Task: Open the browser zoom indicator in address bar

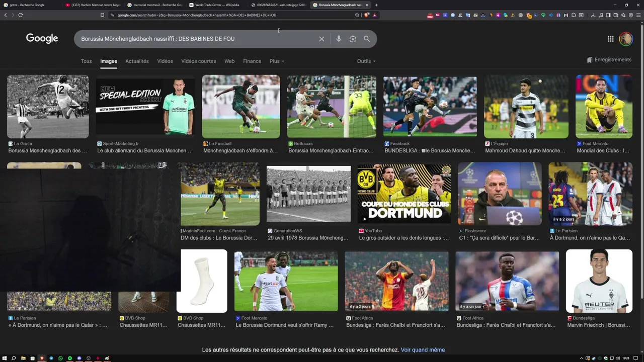Action: click(357, 15)
